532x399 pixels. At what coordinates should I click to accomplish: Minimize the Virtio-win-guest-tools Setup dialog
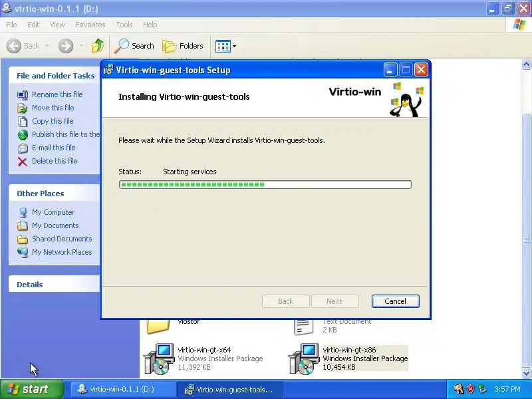(390, 70)
